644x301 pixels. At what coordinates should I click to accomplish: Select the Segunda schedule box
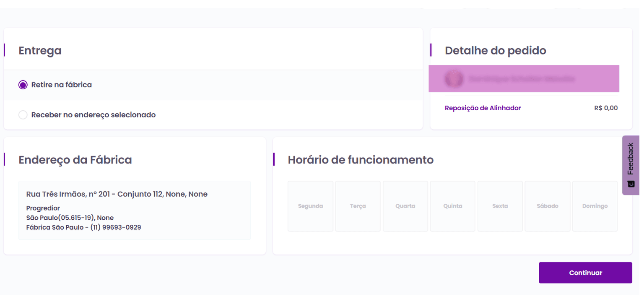pos(310,206)
